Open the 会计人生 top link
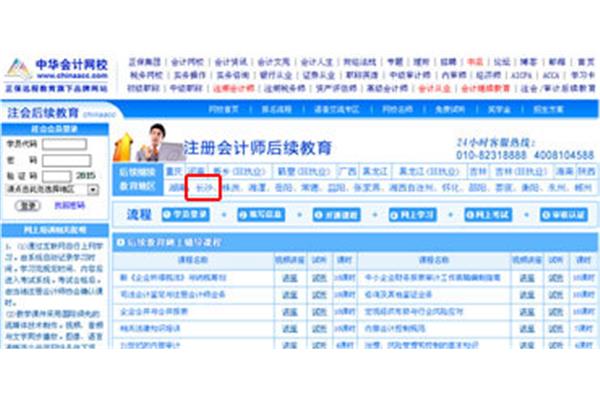 click(x=317, y=62)
